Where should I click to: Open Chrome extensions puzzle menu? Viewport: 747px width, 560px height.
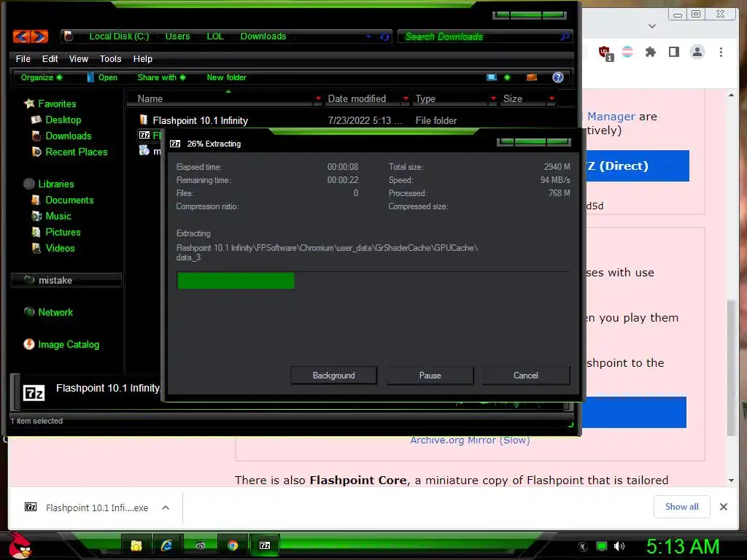tap(650, 52)
